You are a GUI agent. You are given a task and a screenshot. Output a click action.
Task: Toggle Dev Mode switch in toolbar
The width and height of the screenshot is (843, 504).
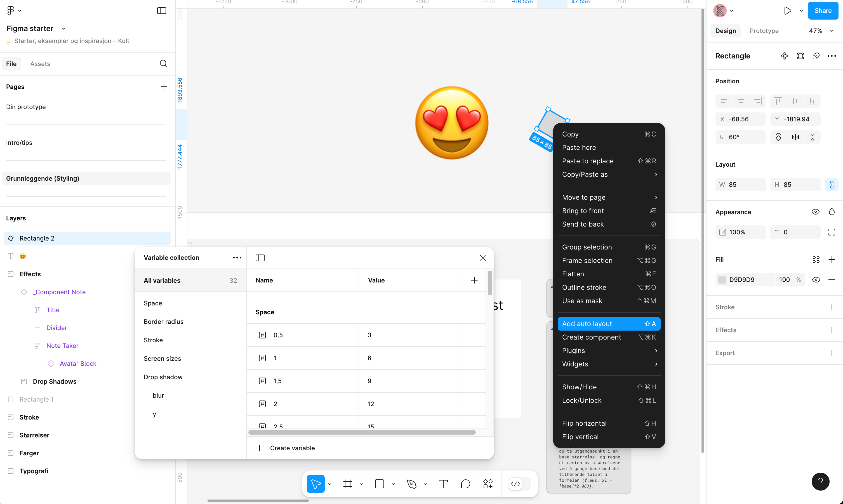pyautogui.click(x=520, y=484)
